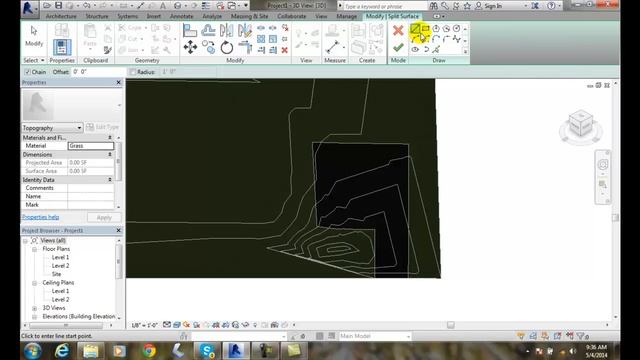Click the 1/8" = 1'-0" view scale button
Viewport: 640px width, 360px height.
click(144, 325)
